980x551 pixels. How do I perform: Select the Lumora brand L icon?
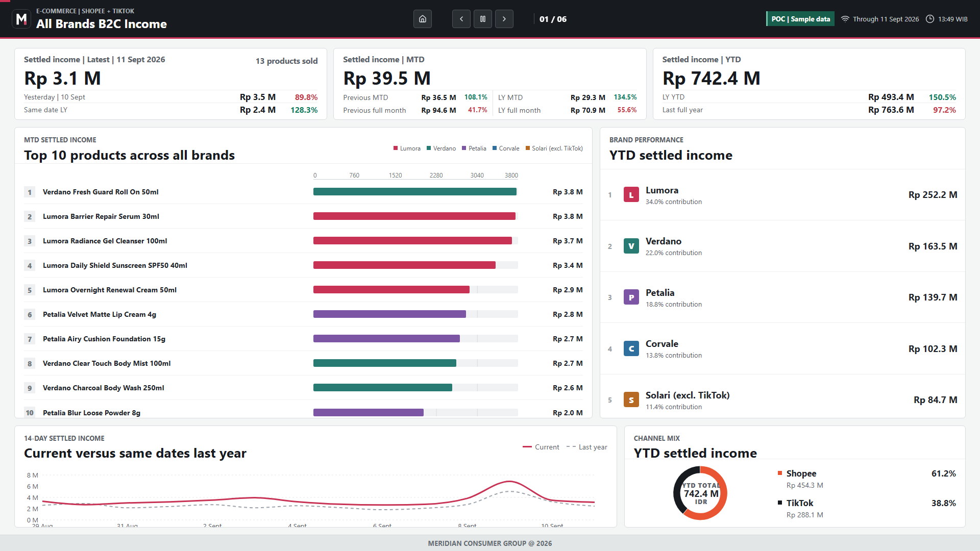(631, 195)
